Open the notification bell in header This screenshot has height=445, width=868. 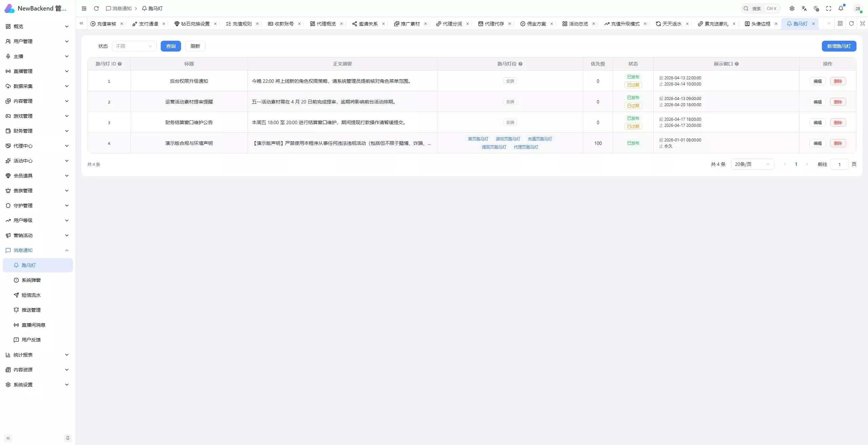[841, 8]
